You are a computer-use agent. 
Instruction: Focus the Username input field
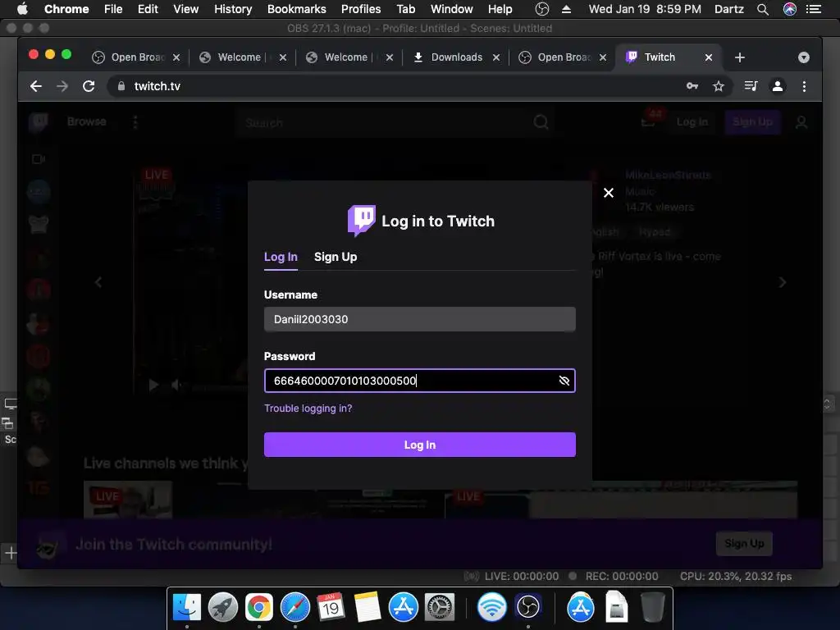click(419, 319)
